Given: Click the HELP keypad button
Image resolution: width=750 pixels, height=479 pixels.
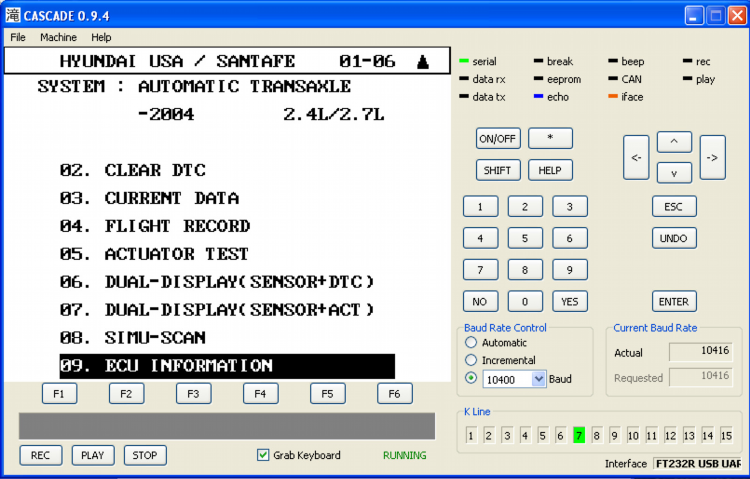Looking at the screenshot, I should click(550, 170).
